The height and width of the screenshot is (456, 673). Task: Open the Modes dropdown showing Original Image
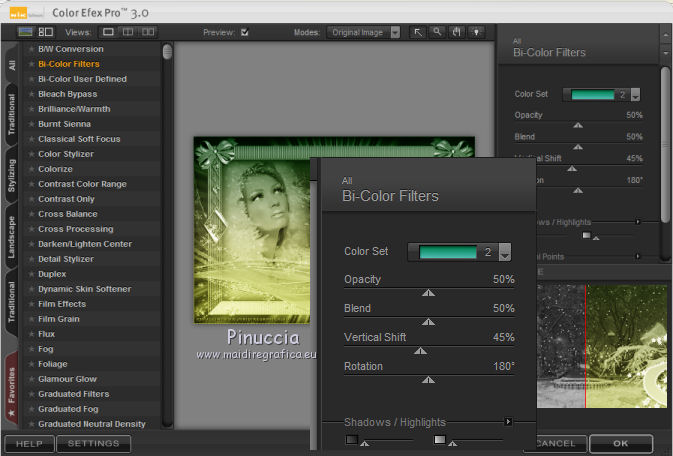coord(363,32)
